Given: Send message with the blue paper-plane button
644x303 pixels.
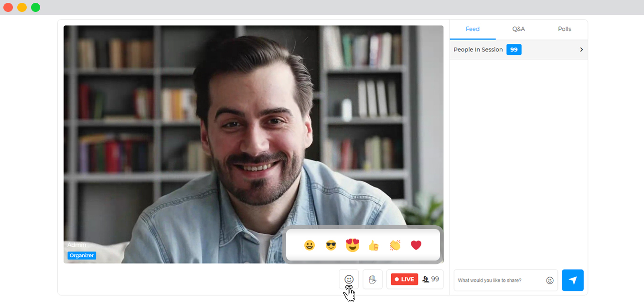Looking at the screenshot, I should 573,280.
